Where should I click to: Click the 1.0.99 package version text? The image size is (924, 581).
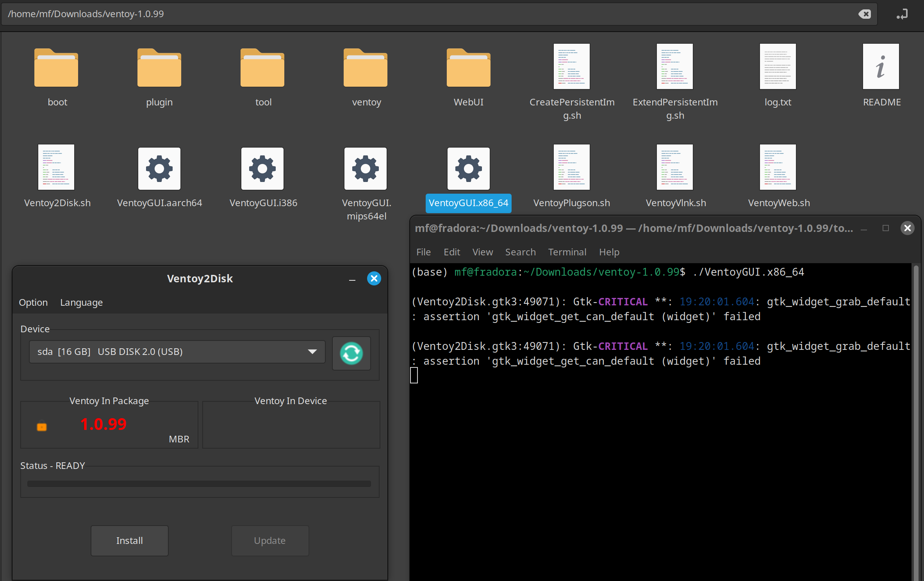coord(103,424)
